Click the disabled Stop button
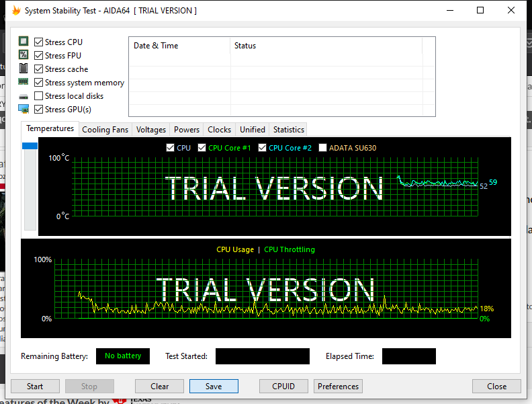The image size is (532, 404). point(89,387)
